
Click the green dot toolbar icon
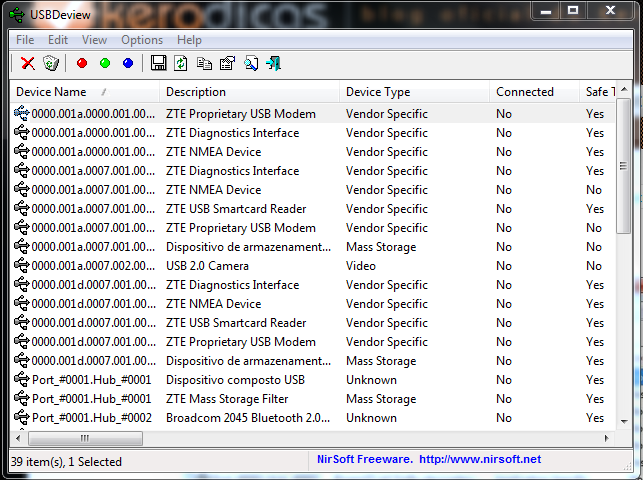tap(105, 64)
